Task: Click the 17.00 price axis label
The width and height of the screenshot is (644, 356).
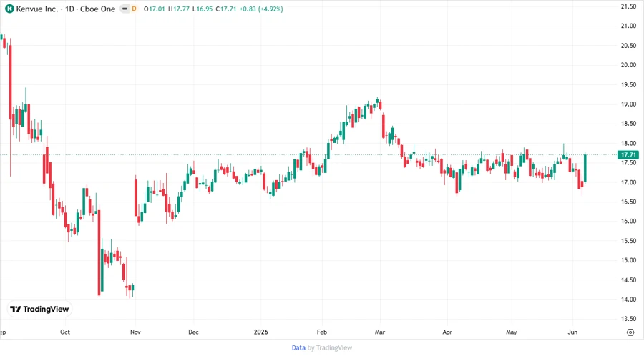Action: pyautogui.click(x=628, y=182)
